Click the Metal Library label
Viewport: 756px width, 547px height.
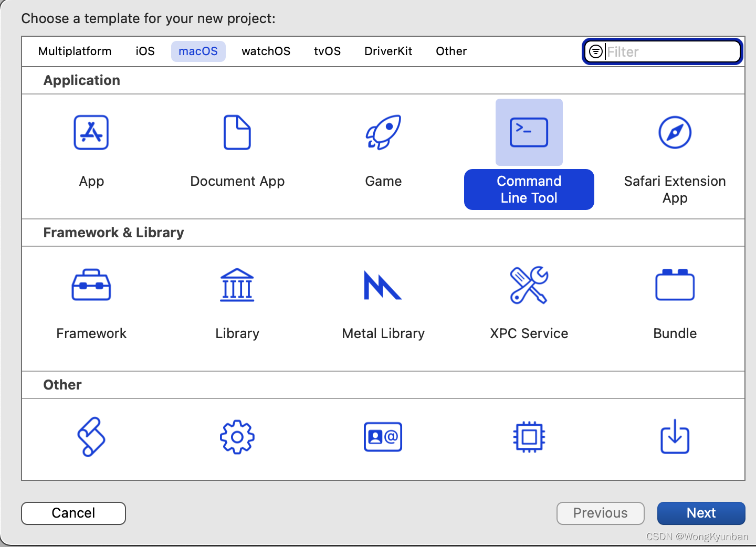(x=383, y=333)
